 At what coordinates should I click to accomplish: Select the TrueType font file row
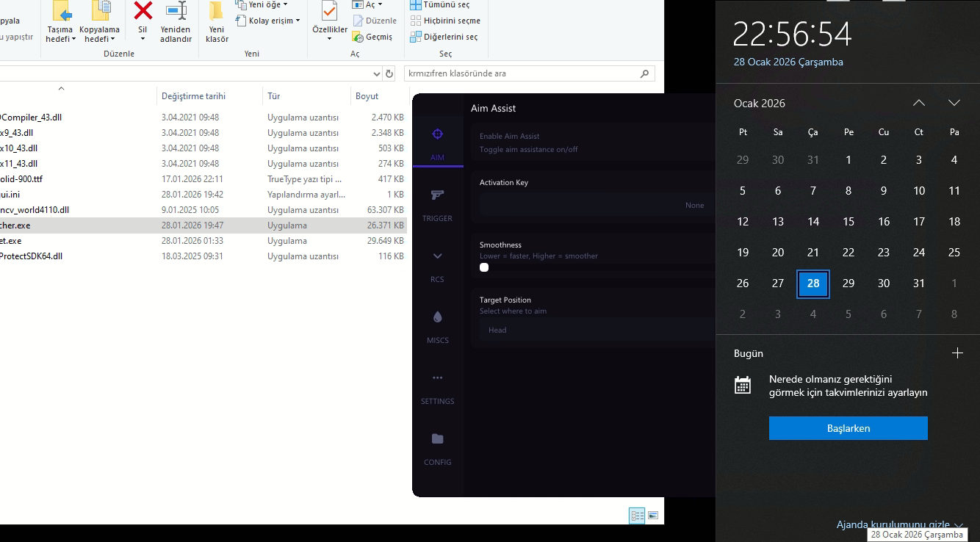pos(203,179)
